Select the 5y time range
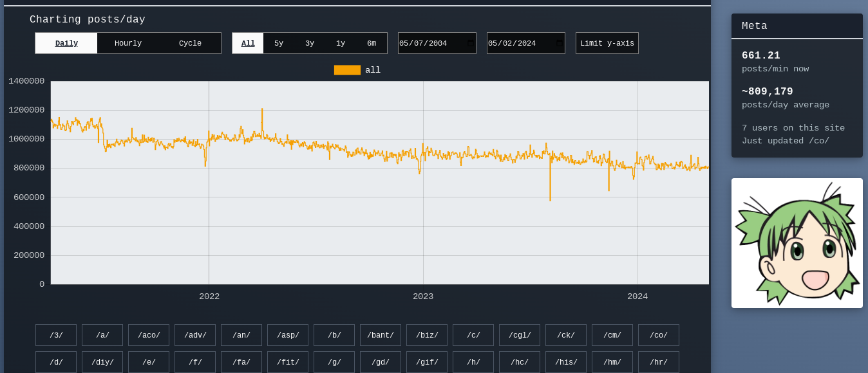The height and width of the screenshot is (373, 868). (x=279, y=43)
